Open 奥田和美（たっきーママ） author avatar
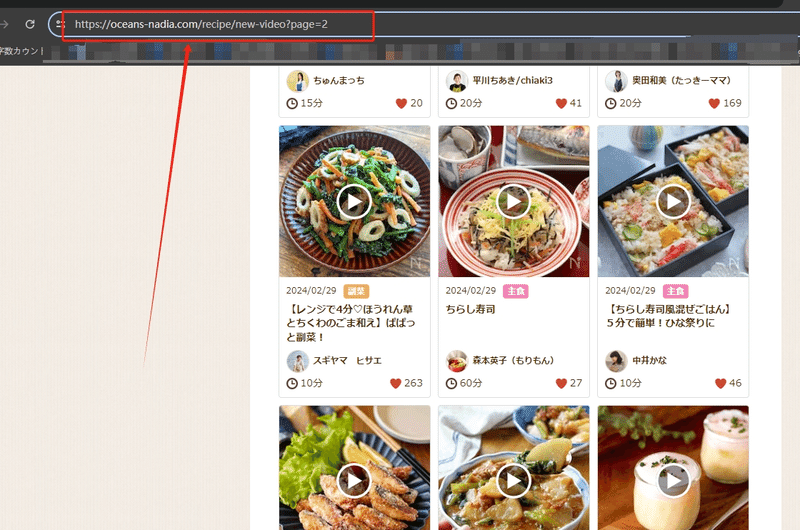This screenshot has height=530, width=800. pos(616,81)
